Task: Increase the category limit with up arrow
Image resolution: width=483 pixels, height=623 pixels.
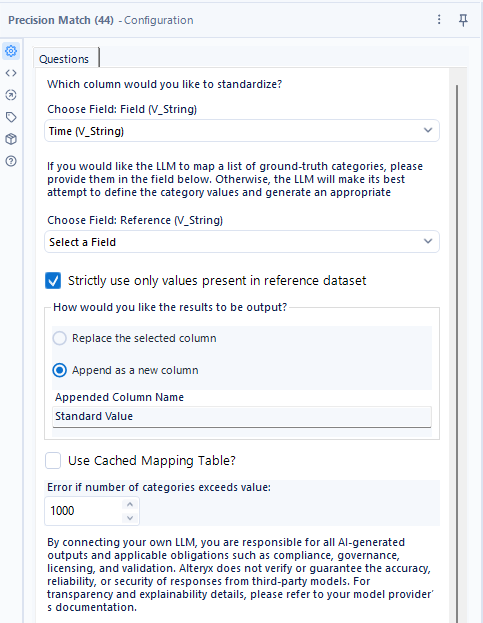Action: tap(130, 505)
